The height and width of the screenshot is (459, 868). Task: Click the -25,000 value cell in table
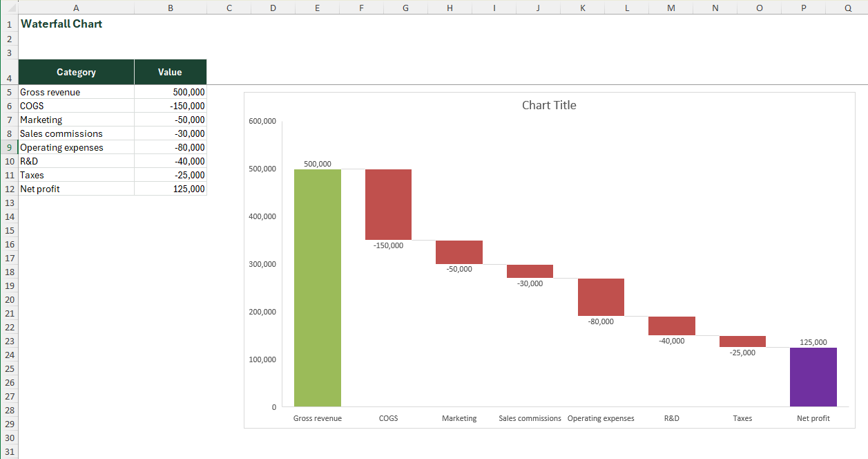pos(171,175)
